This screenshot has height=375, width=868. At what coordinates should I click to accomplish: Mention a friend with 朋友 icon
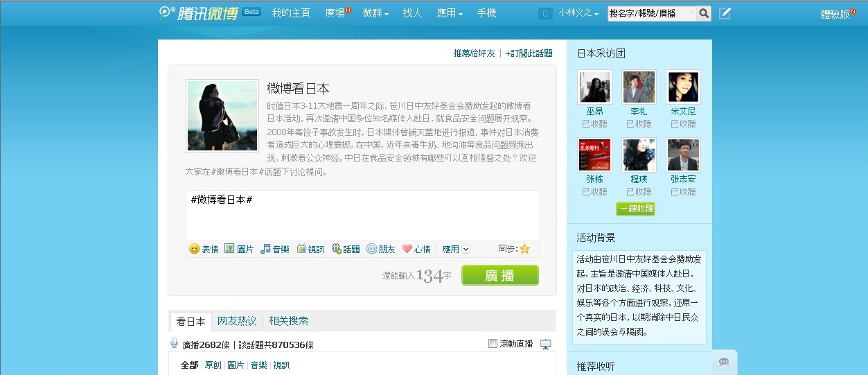point(380,249)
